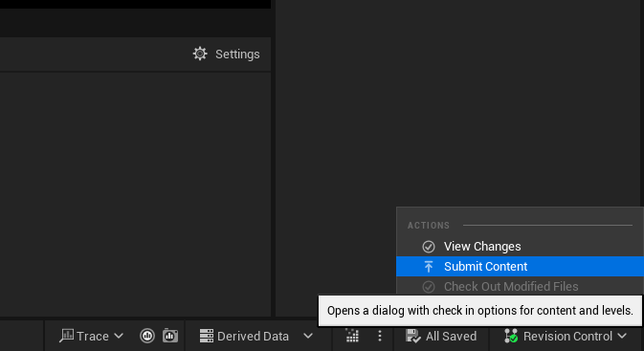
Task: Collapse the Revision Control dropdown chevron
Action: click(622, 336)
